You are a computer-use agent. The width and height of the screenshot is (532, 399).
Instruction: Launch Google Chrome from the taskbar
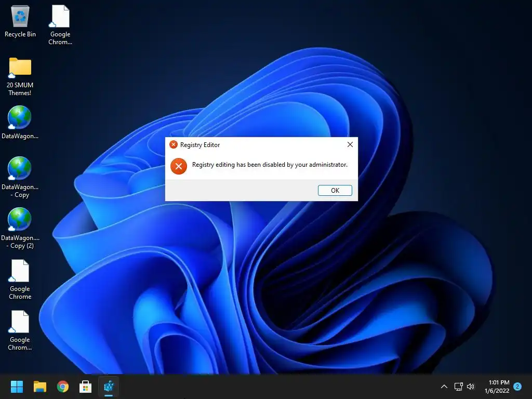(63, 387)
